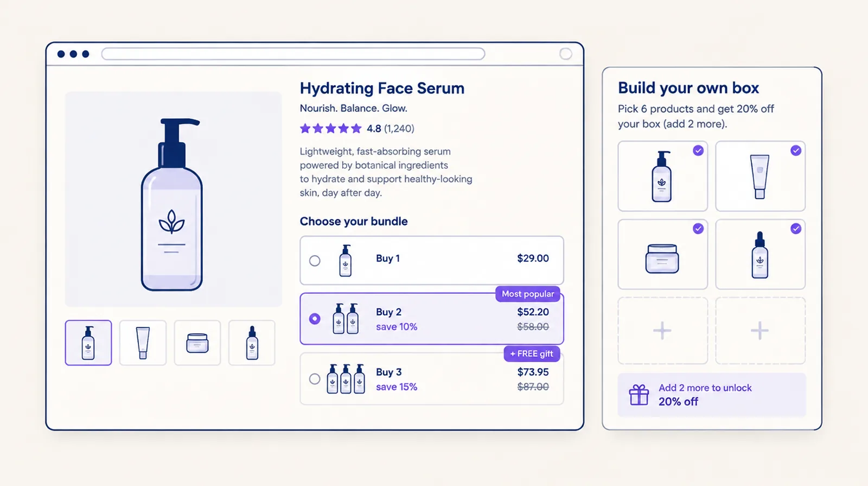Click the two bottles icon in Buy 2
The width and height of the screenshot is (868, 486).
point(346,319)
